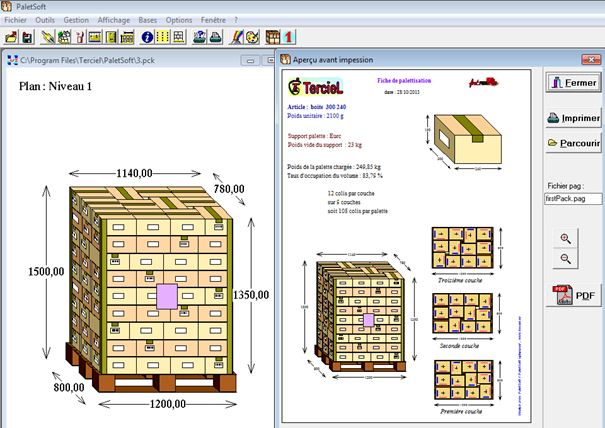Viewport: 605px width, 428px height.
Task: Open the Gestion menu
Action: click(x=76, y=20)
